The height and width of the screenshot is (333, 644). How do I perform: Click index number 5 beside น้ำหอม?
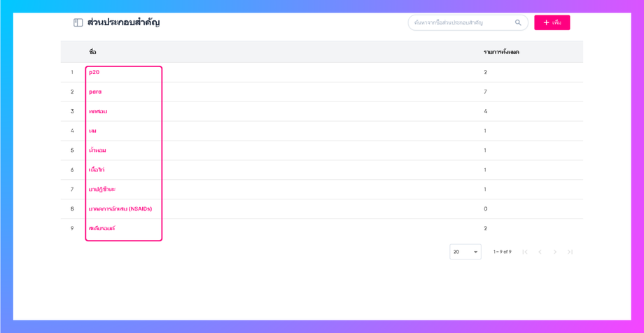click(x=72, y=150)
